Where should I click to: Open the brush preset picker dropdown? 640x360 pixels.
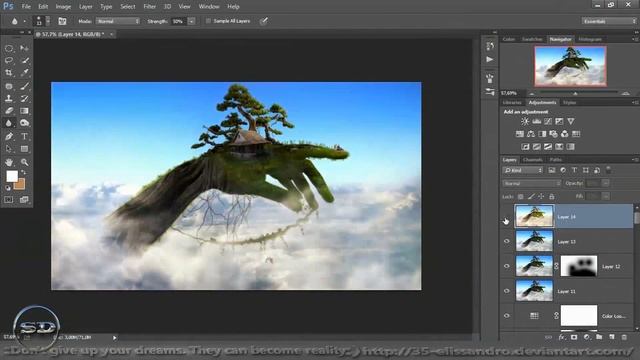tap(48, 21)
